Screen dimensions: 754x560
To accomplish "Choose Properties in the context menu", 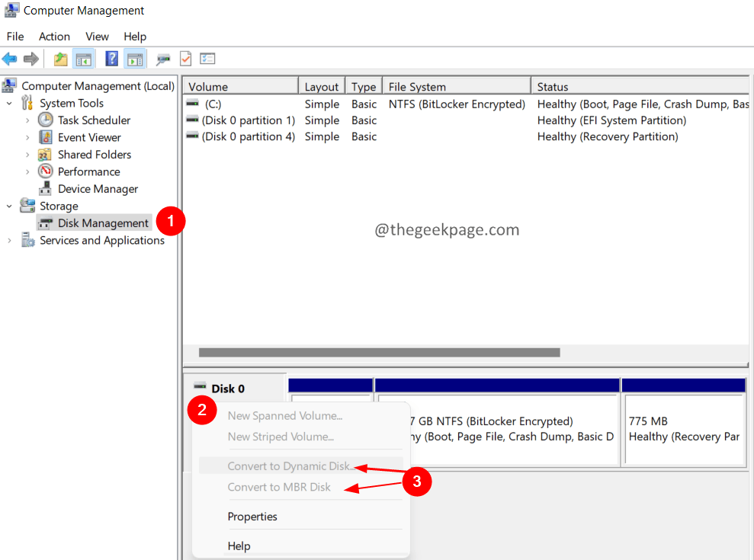I will tap(252, 517).
